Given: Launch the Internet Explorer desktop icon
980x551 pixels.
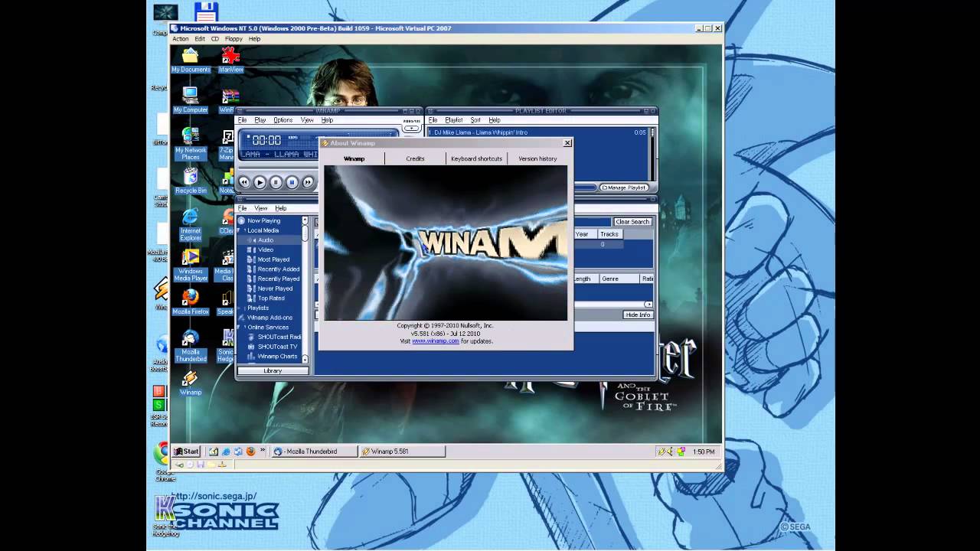Looking at the screenshot, I should coord(191,223).
